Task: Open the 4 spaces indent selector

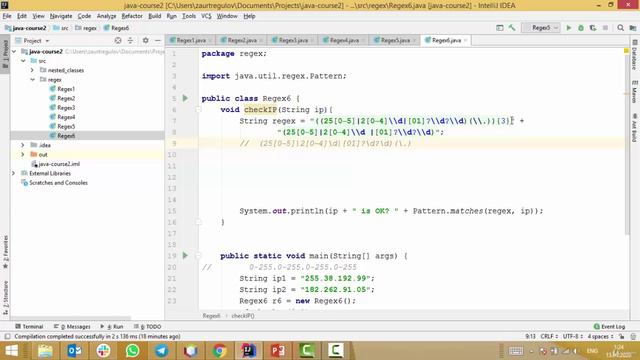Action: [x=600, y=336]
